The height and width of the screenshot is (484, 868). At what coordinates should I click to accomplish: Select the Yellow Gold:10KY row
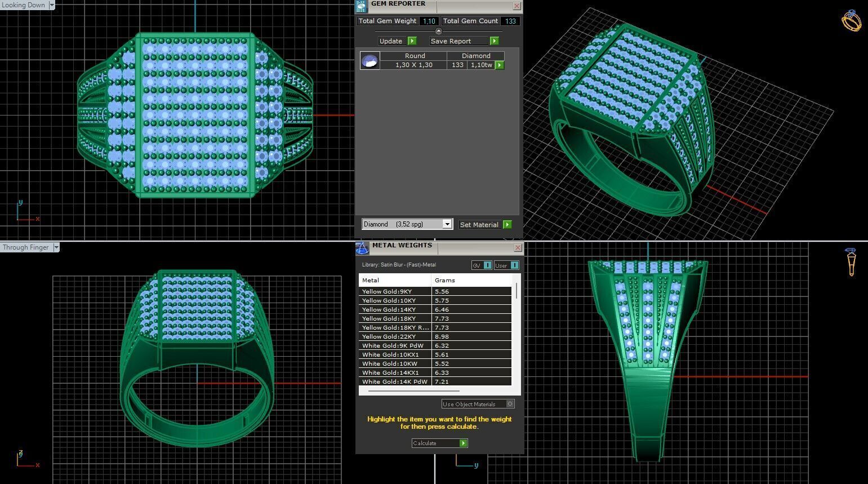coord(435,300)
